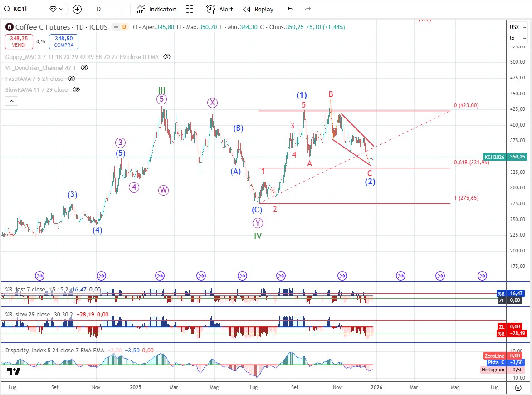Open the bar chart style selector

click(120, 9)
